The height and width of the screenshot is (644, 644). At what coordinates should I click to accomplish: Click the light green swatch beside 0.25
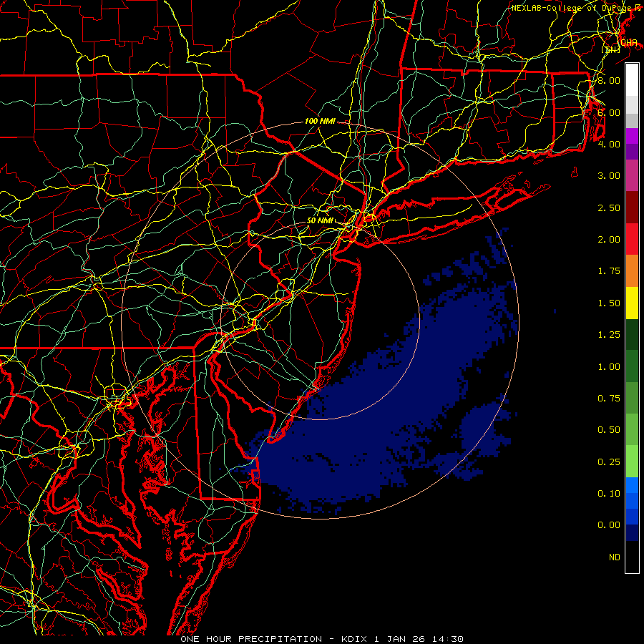pyautogui.click(x=632, y=462)
